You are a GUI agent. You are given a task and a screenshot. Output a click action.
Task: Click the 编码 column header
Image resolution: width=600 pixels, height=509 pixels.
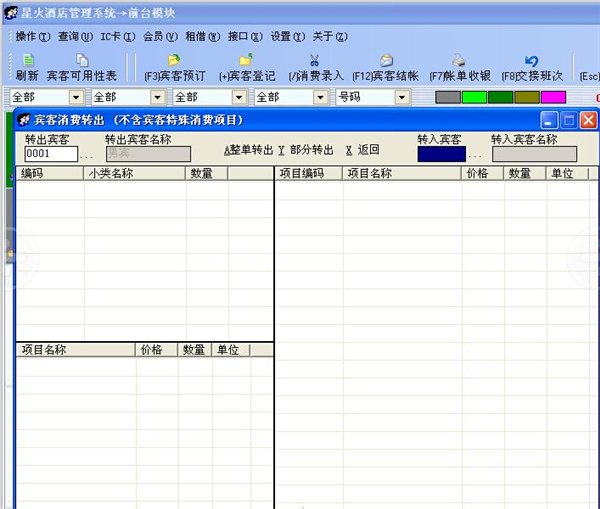(x=50, y=173)
